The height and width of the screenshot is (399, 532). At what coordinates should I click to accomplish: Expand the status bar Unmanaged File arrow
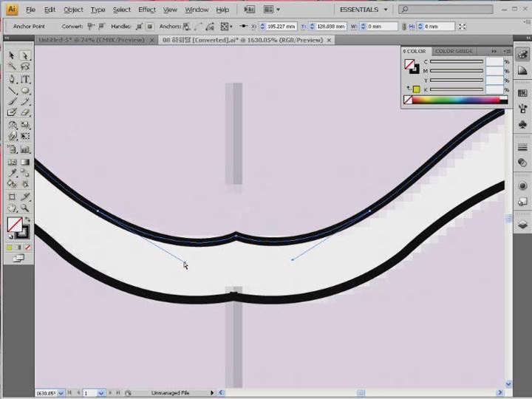(x=212, y=393)
